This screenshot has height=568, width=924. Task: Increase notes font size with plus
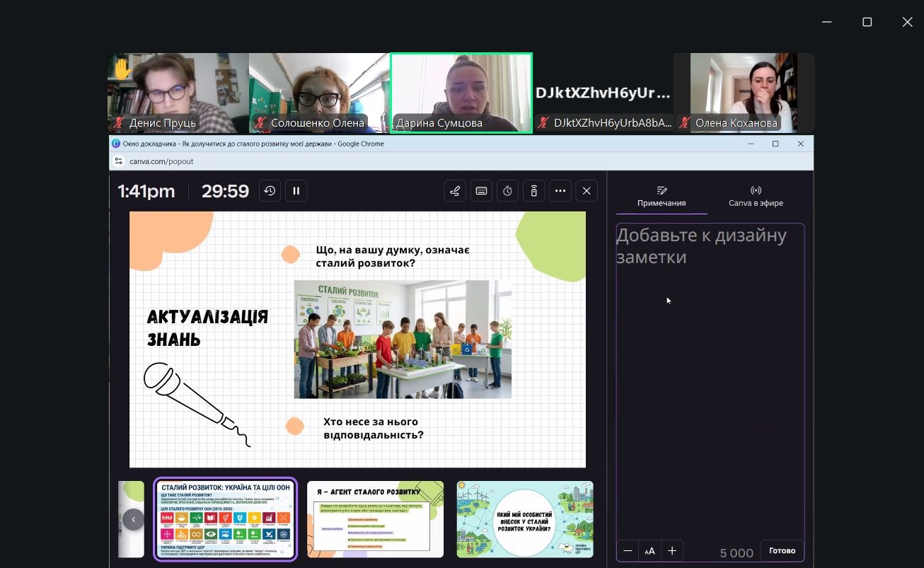tap(672, 551)
